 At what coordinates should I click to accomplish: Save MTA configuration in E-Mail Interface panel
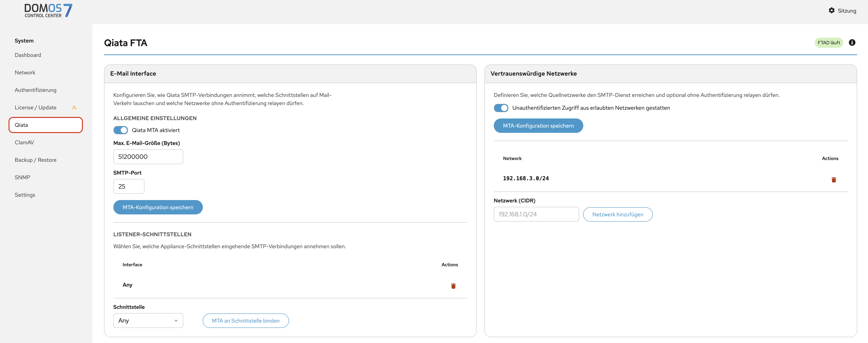[x=158, y=207]
